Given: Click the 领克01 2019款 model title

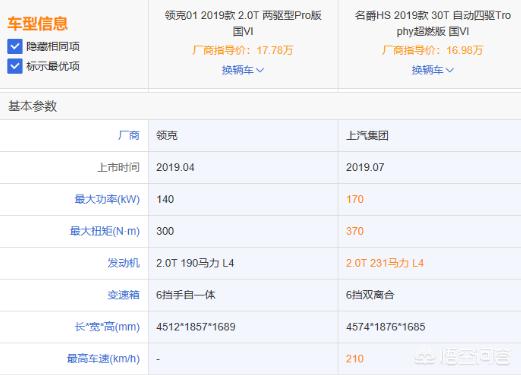Looking at the screenshot, I should click(x=243, y=23).
